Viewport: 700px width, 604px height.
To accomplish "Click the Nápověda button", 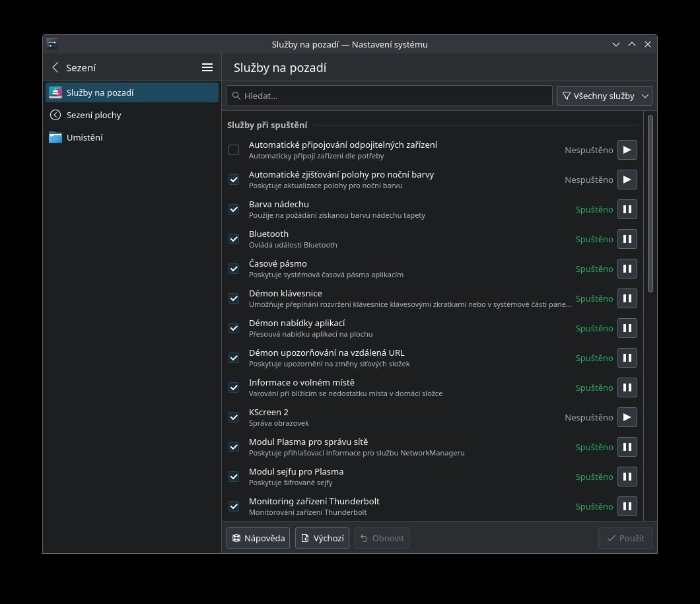I will tap(258, 538).
